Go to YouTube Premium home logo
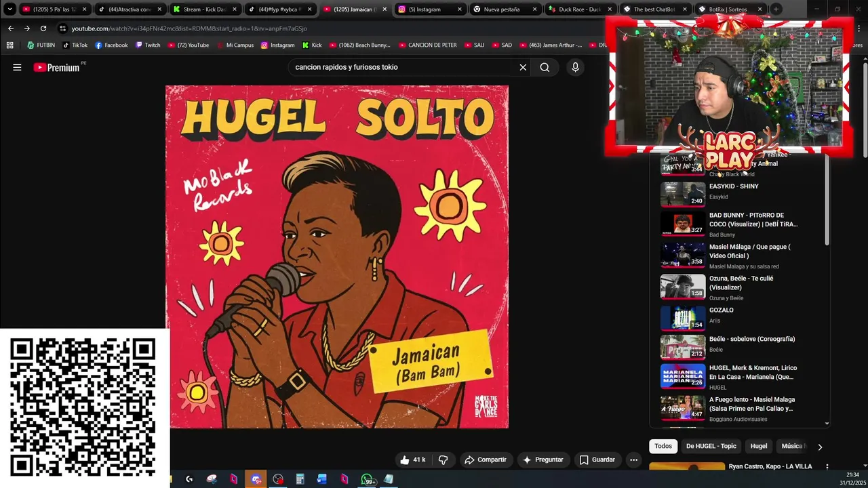 [x=57, y=67]
